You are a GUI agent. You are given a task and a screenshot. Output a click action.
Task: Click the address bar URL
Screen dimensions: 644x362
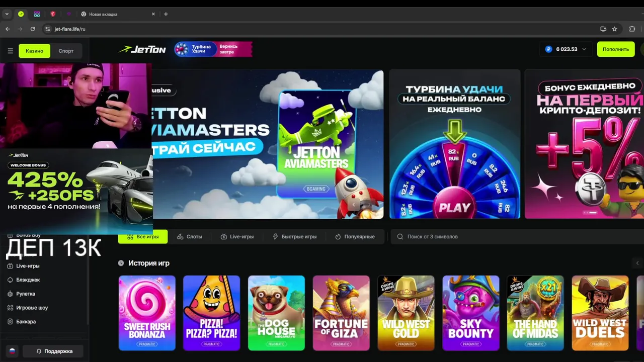coord(70,29)
